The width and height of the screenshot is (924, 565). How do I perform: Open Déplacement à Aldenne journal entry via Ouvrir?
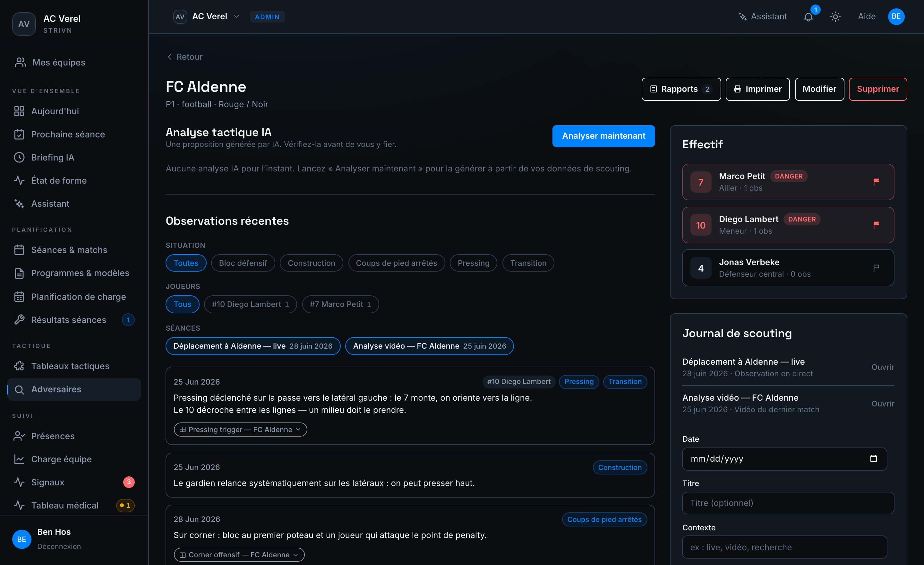[882, 367]
